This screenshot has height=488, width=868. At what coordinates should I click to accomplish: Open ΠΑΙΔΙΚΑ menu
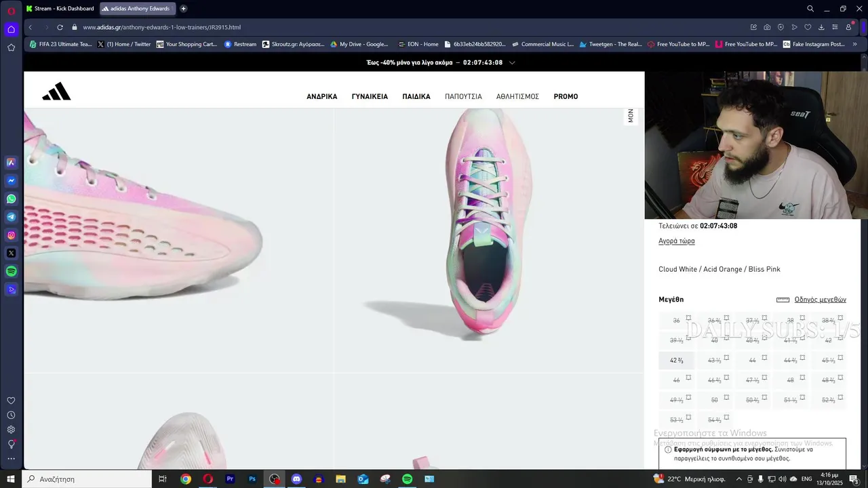coord(416,97)
